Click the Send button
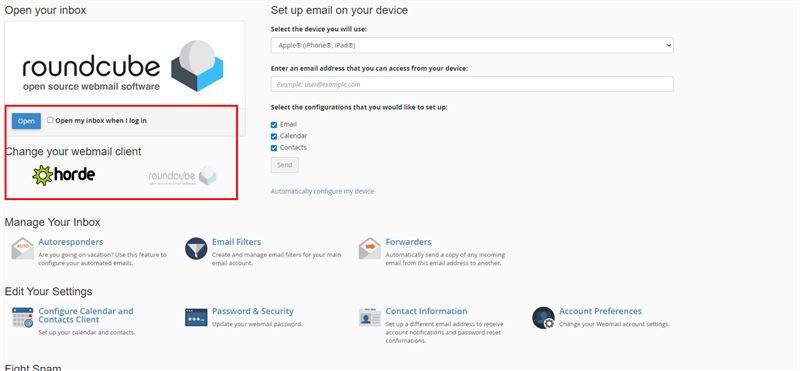 point(285,165)
